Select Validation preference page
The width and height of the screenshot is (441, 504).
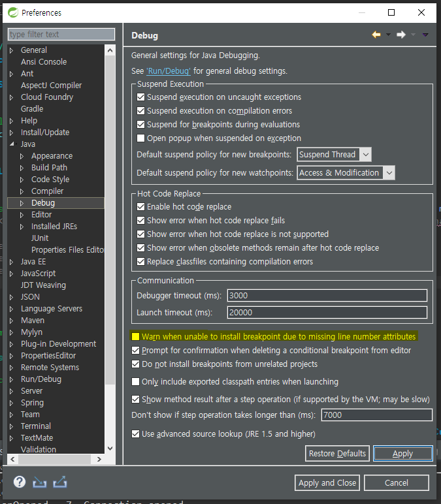pyautogui.click(x=39, y=449)
